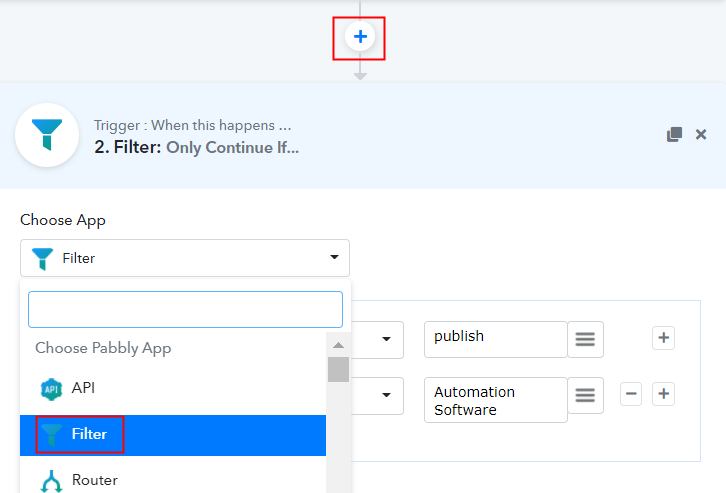The image size is (726, 493).
Task: Open mapping menu next to Automation Software
Action: pyautogui.click(x=585, y=395)
